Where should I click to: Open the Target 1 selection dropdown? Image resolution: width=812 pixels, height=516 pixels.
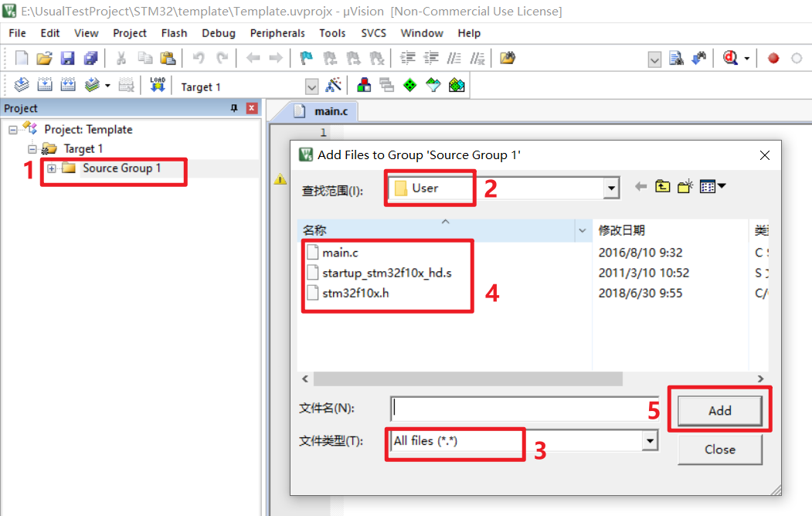[312, 87]
